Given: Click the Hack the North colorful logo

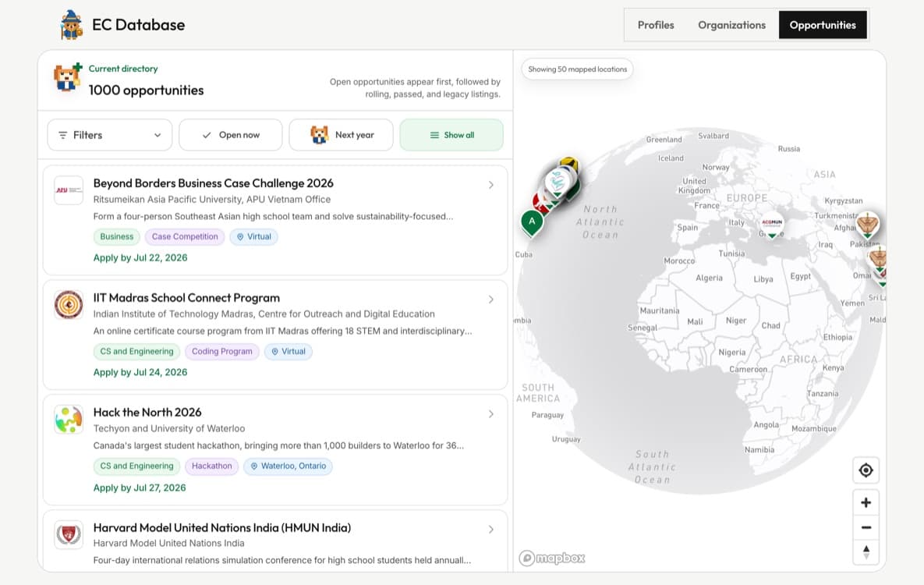Looking at the screenshot, I should (x=69, y=420).
